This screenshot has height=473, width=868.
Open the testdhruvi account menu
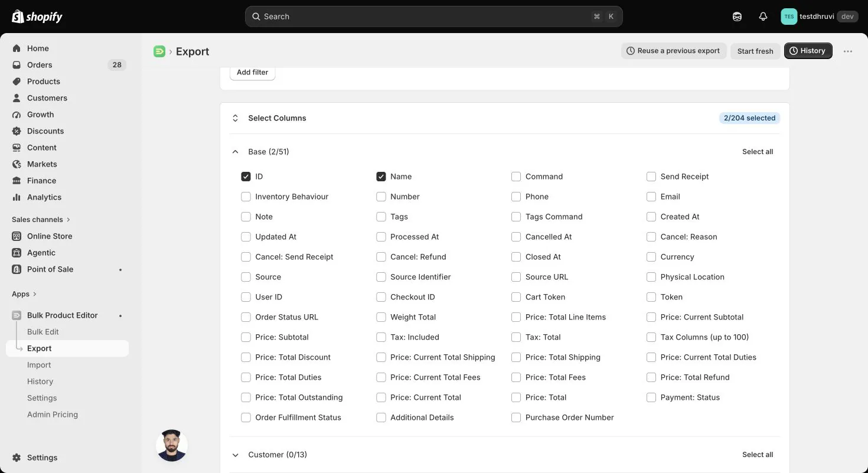819,17
